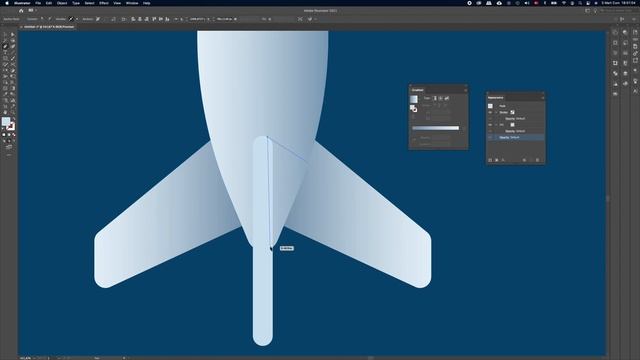
Task: Open the Effect menu
Action: (x=104, y=3)
